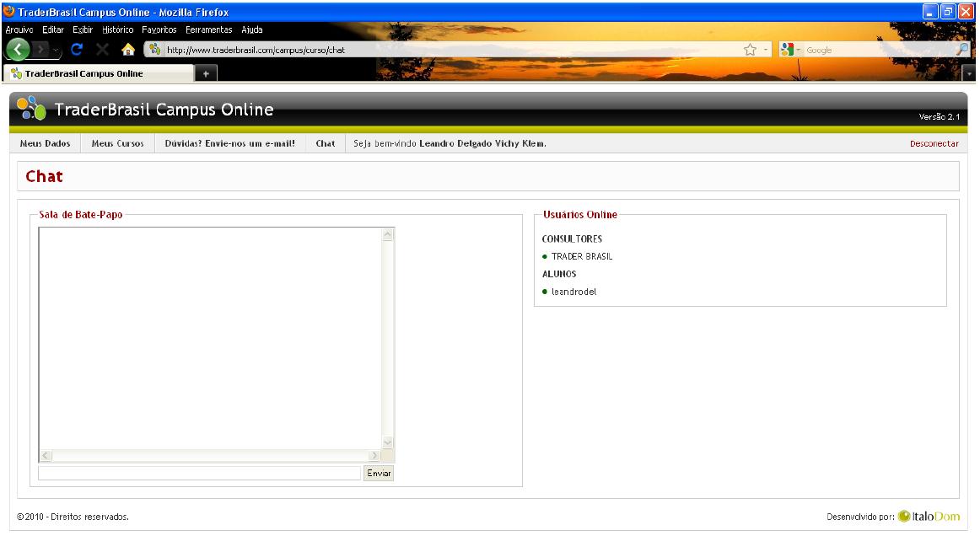Send the message with Enviar button
This screenshot has width=980, height=536.
pyautogui.click(x=379, y=474)
